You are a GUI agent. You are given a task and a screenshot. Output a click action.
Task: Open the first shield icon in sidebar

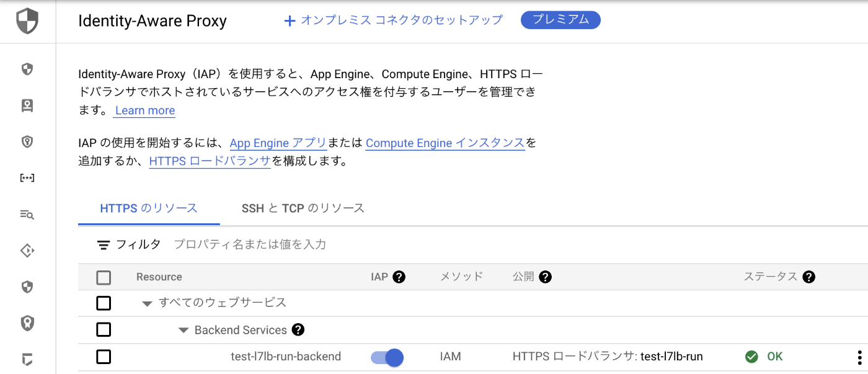(27, 69)
